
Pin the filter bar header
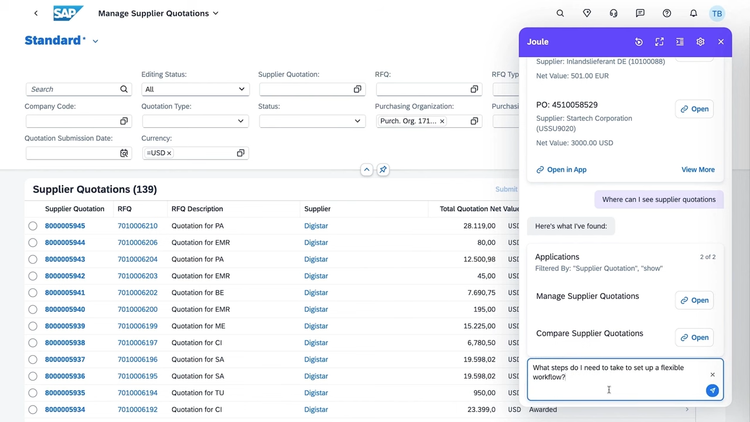tap(383, 170)
